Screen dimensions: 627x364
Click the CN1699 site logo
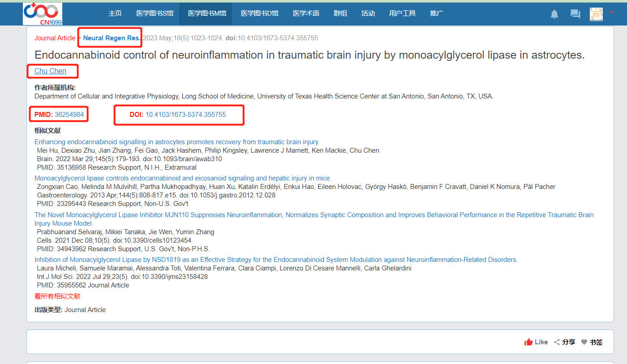point(43,13)
